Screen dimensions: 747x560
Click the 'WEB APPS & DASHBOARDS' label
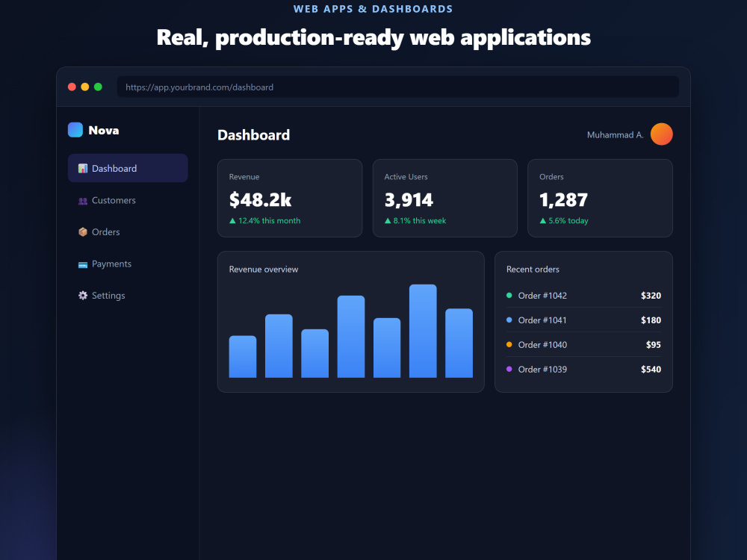click(373, 8)
